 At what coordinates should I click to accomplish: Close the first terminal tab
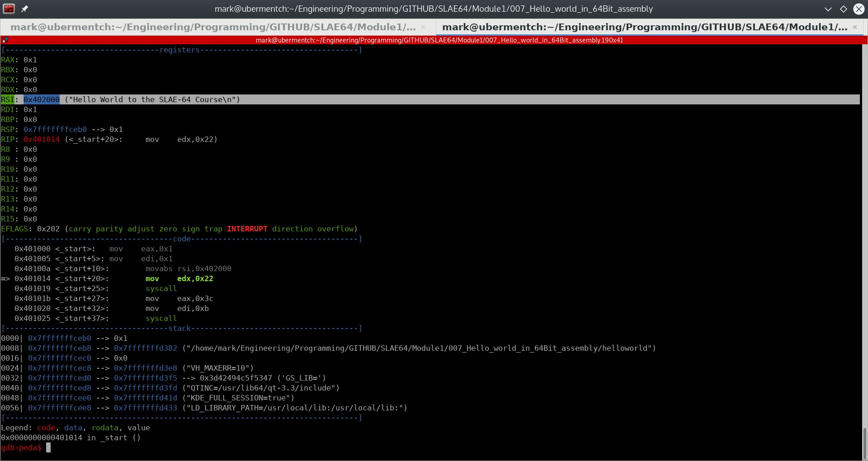(423, 27)
